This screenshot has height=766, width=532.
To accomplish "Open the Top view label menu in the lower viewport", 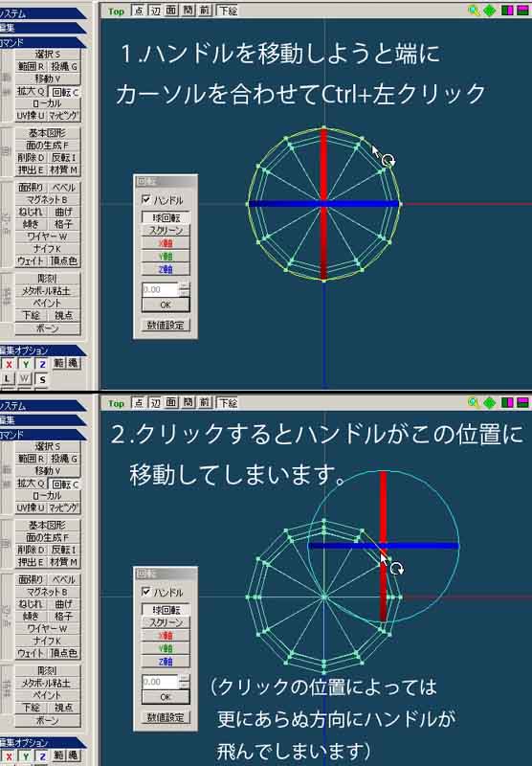I will 116,403.
